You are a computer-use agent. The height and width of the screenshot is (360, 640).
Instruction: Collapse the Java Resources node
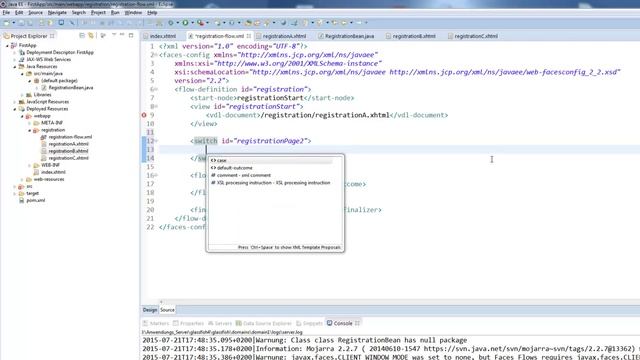pos(15,67)
